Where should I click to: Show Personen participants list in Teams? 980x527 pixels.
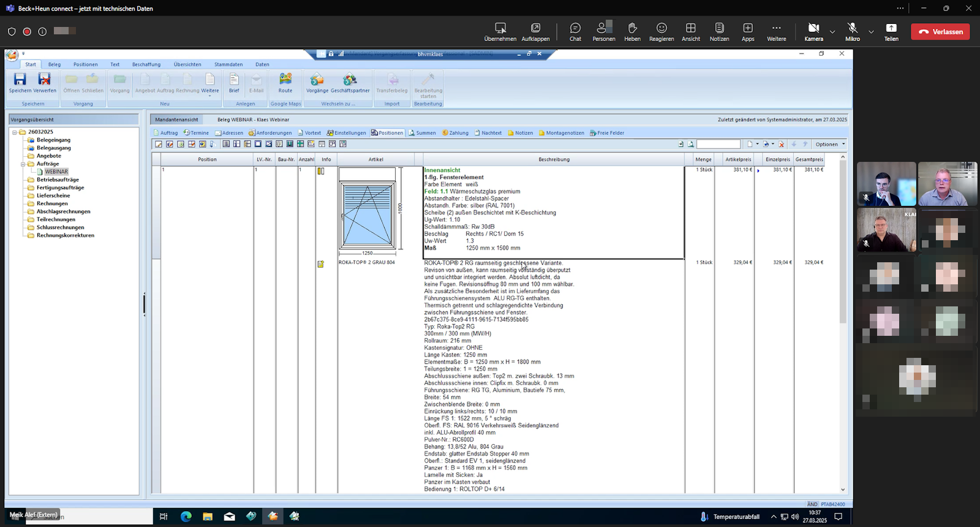603,31
